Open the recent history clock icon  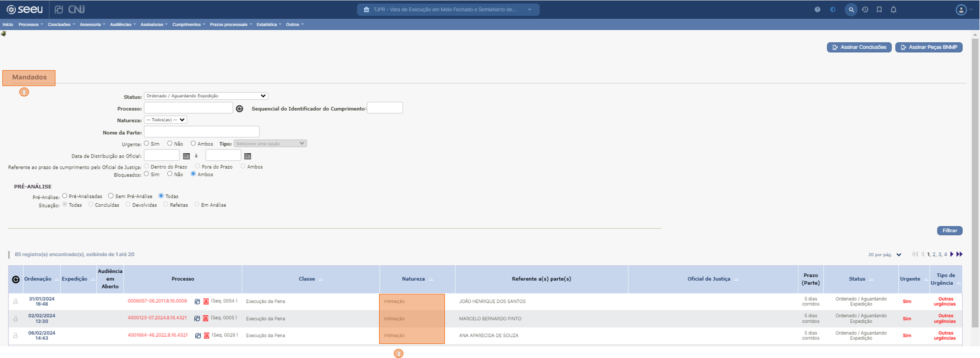coord(865,9)
